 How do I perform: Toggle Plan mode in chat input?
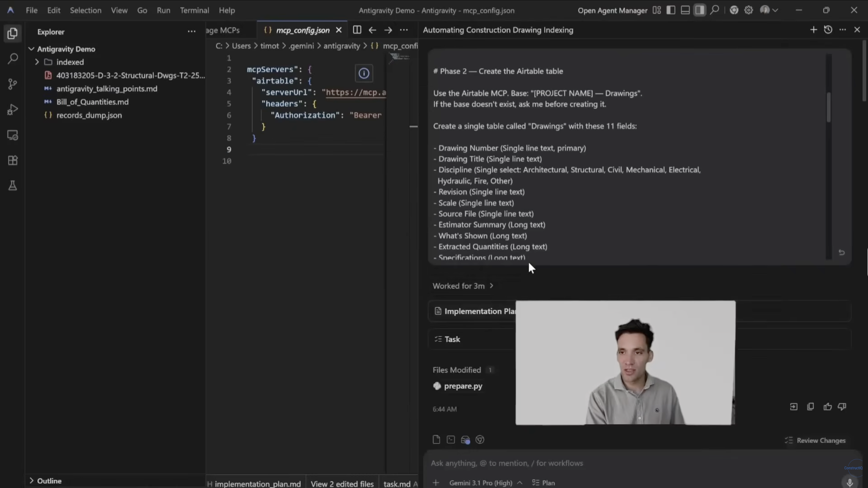click(543, 483)
